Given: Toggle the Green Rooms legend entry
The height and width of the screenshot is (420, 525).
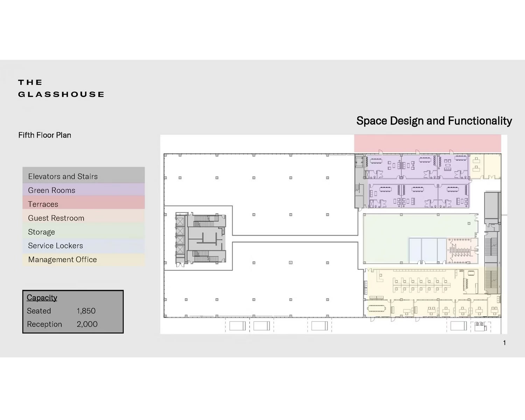Looking at the screenshot, I should [51, 190].
